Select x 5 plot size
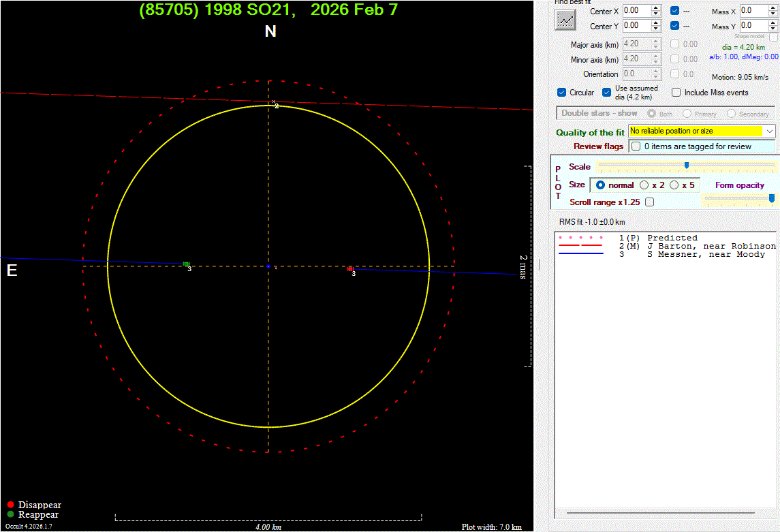 click(674, 185)
